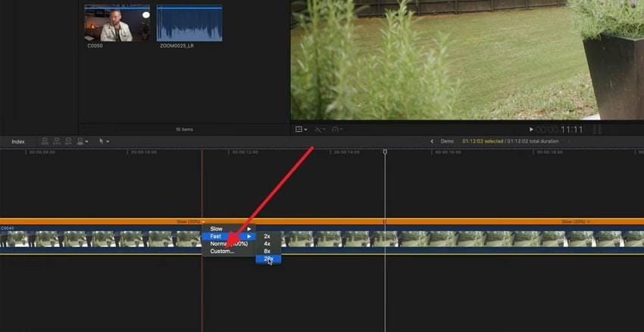Open the retime speedometer menu
This screenshot has height=332, width=644.
tap(337, 130)
